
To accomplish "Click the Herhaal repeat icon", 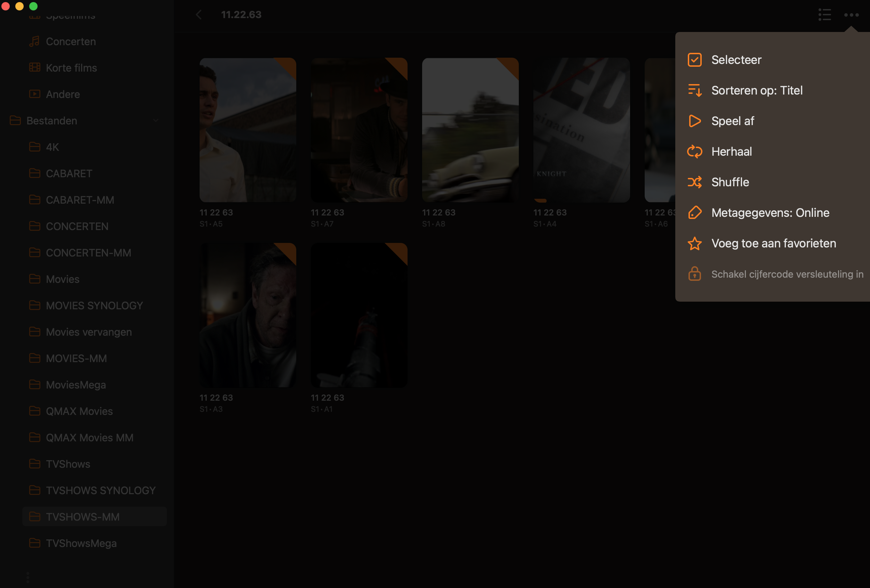I will (x=694, y=152).
